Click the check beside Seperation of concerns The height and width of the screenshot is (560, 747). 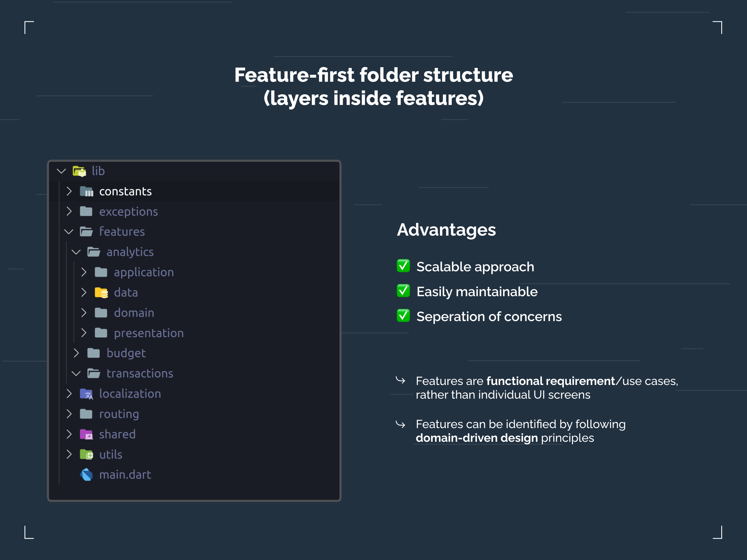[403, 316]
